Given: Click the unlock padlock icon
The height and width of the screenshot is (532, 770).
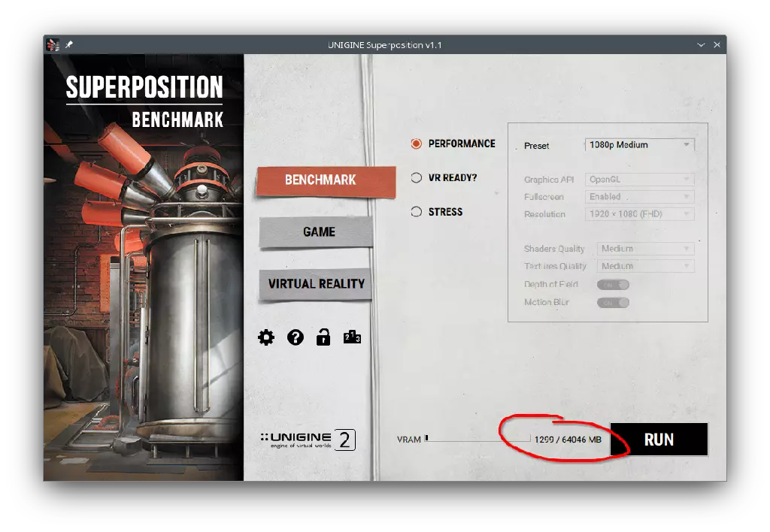Looking at the screenshot, I should coord(323,337).
